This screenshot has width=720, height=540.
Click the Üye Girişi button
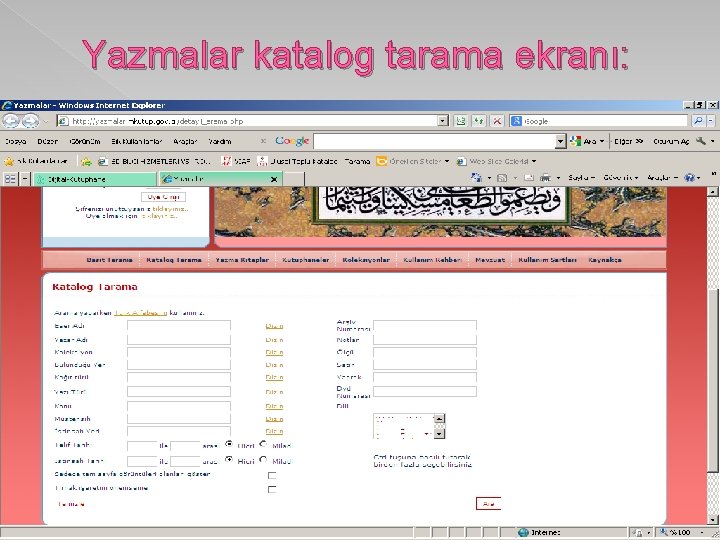[x=163, y=197]
